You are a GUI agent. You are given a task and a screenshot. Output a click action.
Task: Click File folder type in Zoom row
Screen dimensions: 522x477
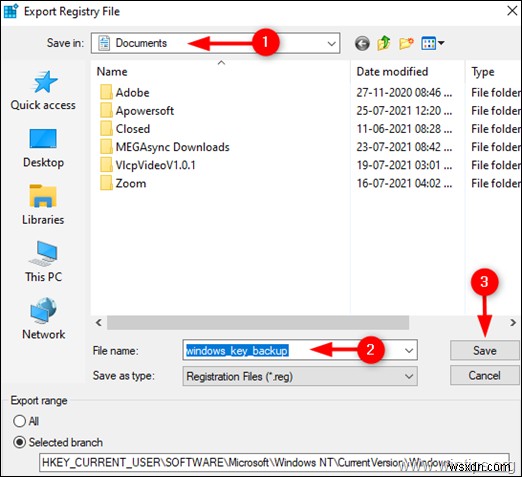click(495, 183)
